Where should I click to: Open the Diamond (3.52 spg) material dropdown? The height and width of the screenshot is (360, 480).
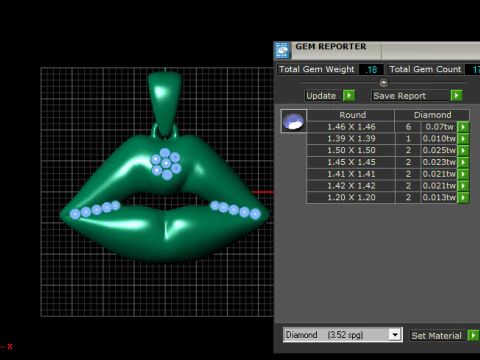tap(395, 335)
